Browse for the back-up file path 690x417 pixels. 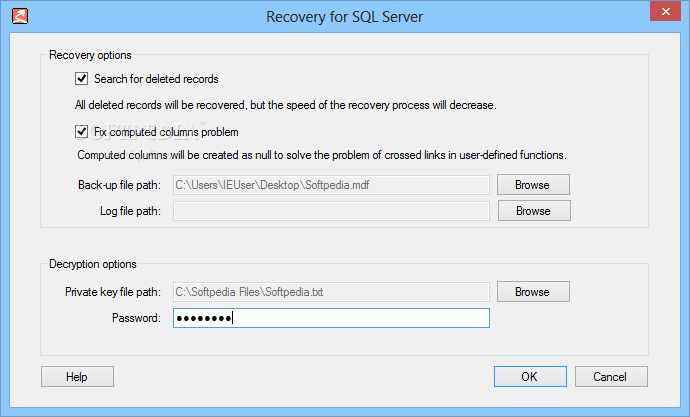[533, 185]
